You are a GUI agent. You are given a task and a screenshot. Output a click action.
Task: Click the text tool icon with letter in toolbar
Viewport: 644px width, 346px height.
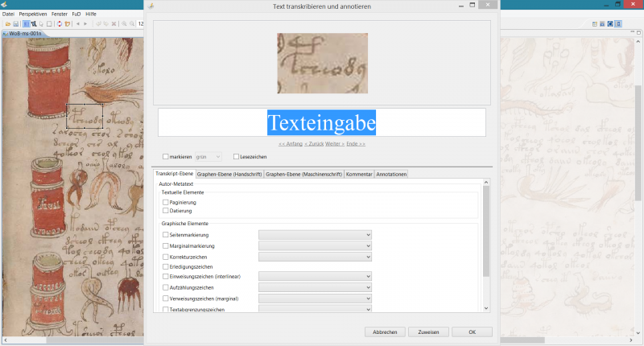[34, 24]
